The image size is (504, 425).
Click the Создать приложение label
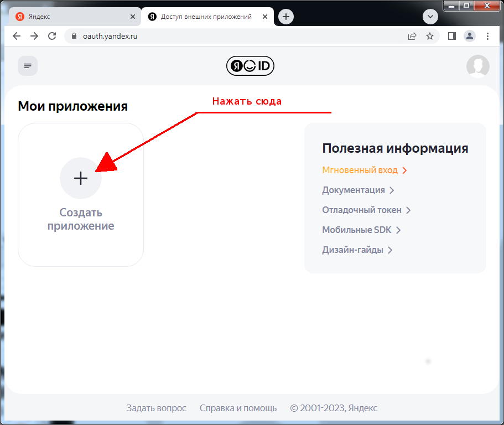point(81,219)
